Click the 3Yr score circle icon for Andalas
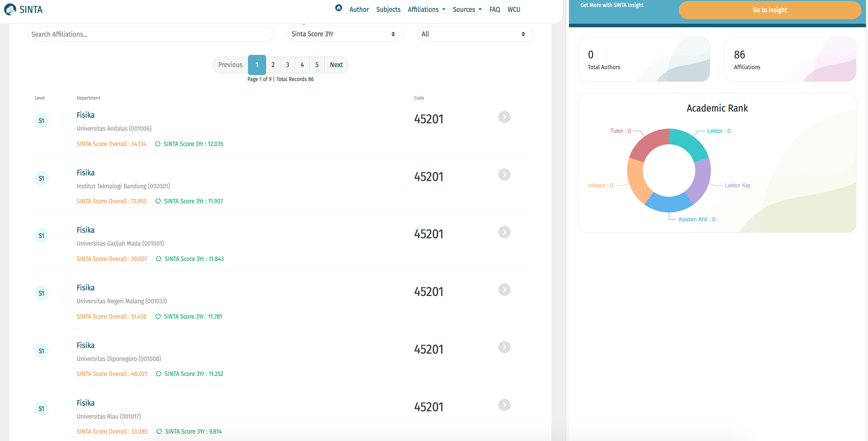Viewport: 868px width, 441px height. click(x=158, y=144)
